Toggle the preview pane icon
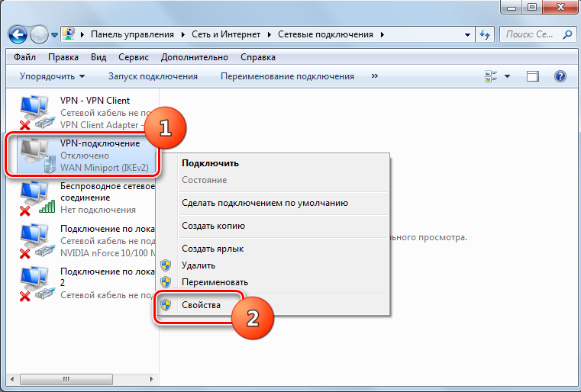 533,76
